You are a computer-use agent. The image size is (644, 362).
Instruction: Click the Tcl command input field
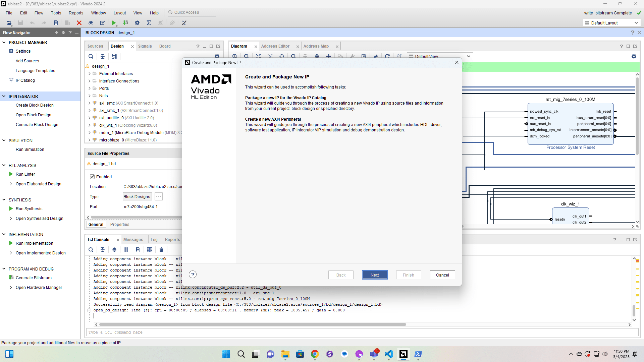tap(362, 332)
